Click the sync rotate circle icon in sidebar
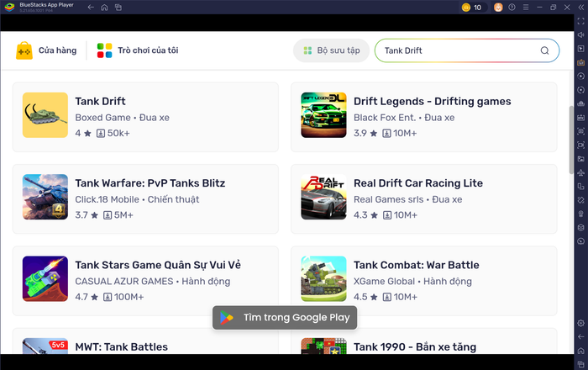The height and width of the screenshot is (370, 588). 581,90
